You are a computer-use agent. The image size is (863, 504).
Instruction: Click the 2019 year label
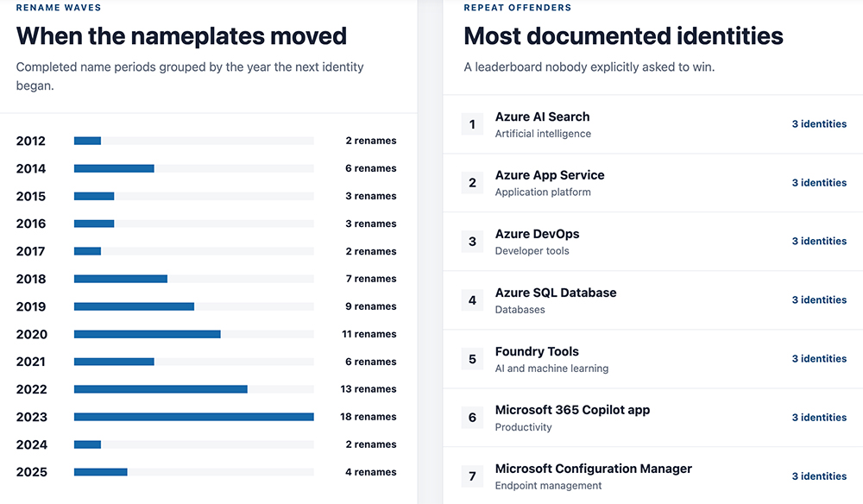31,306
